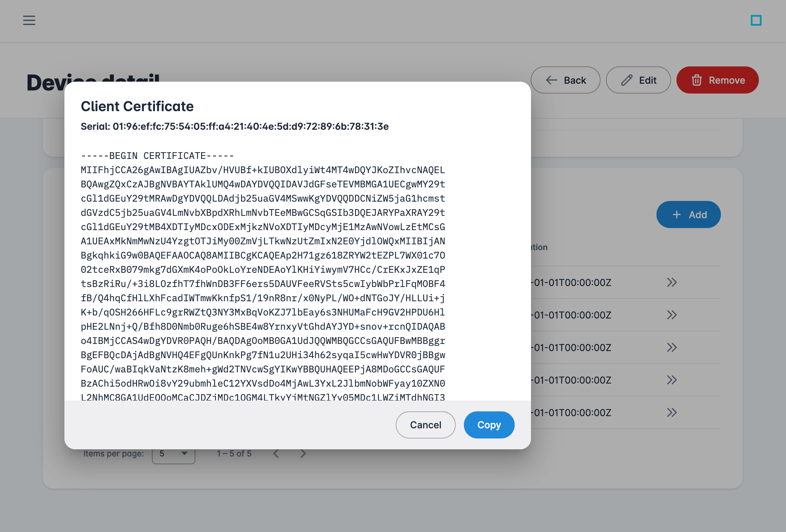The height and width of the screenshot is (532, 786).
Task: Click the first row timestamp 01-01T00:00:00Z
Action: pyautogui.click(x=572, y=283)
